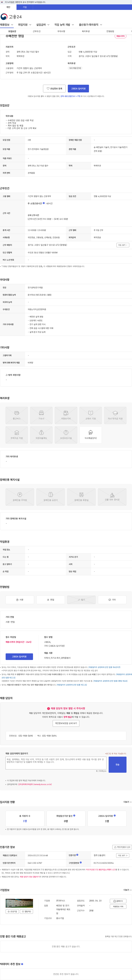The height and width of the screenshot is (980, 132).
Task: Click the 장애인용 주차장 facility icon
Action: [x=20, y=497]
